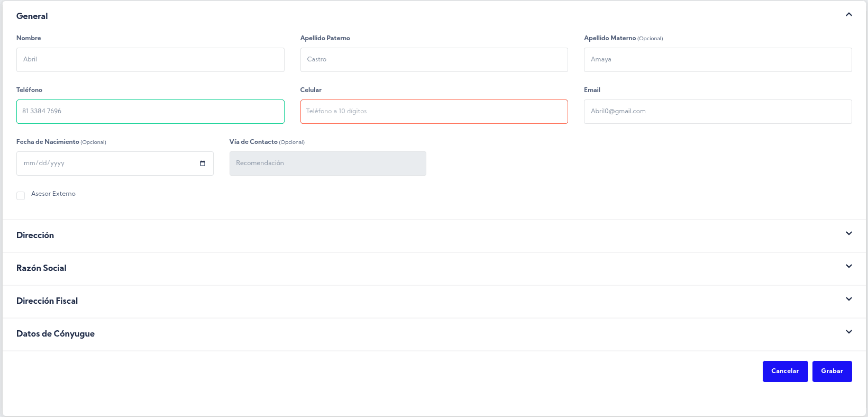Expand the Dirección Fiscal section arrow

click(x=848, y=300)
